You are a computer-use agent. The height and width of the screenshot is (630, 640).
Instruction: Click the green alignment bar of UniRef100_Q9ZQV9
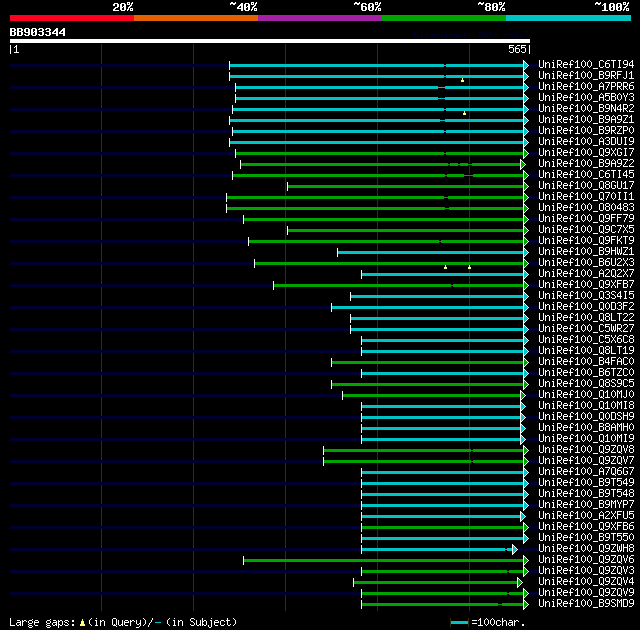click(x=443, y=593)
